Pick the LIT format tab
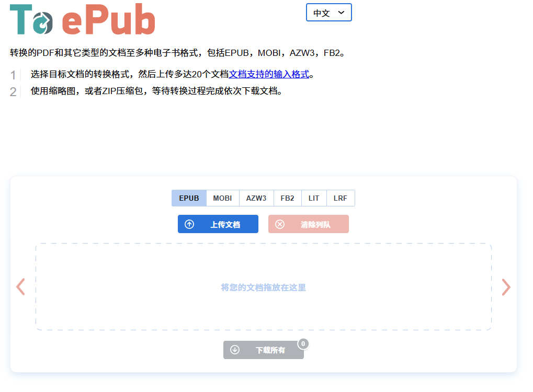 coord(314,198)
